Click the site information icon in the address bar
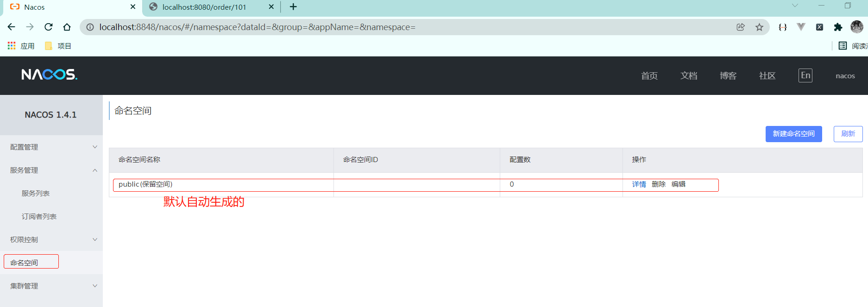The width and height of the screenshot is (868, 307). (90, 27)
